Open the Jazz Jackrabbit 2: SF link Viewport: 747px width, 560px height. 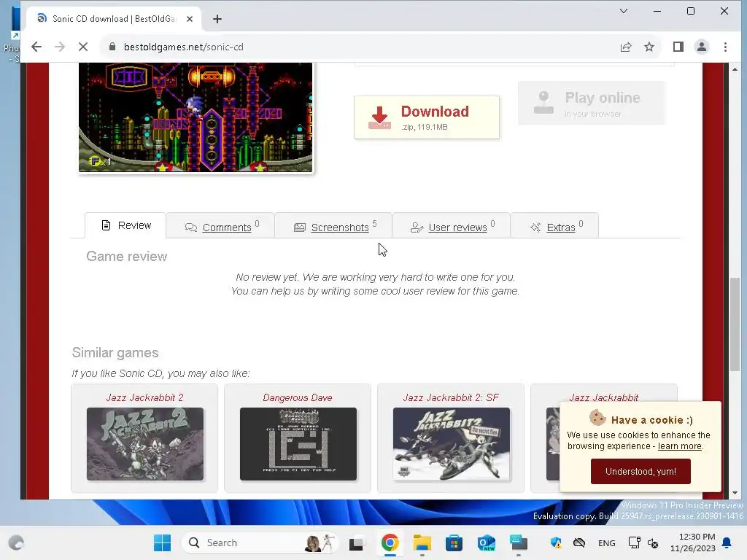tap(451, 397)
